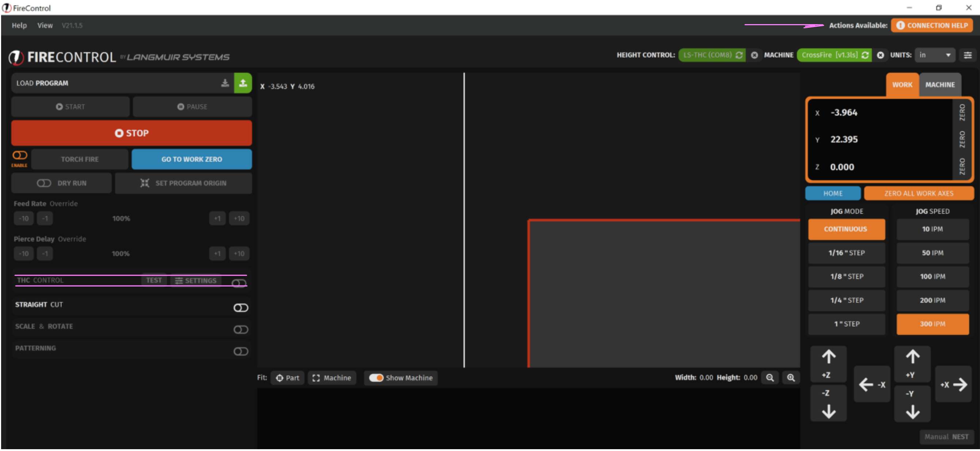Enable the Dry Run switch
Viewport: 980px width, 451px height.
(44, 183)
